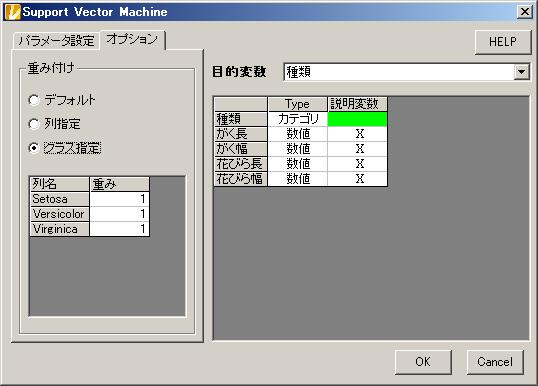Click the Support Vector Machine title bar icon
538x386 pixels.
(13, 12)
